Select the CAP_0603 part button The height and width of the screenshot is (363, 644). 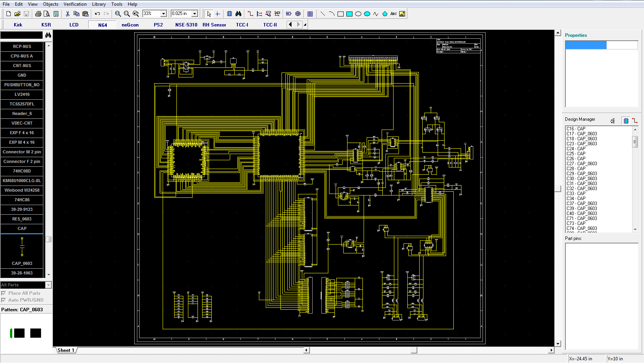click(x=22, y=263)
